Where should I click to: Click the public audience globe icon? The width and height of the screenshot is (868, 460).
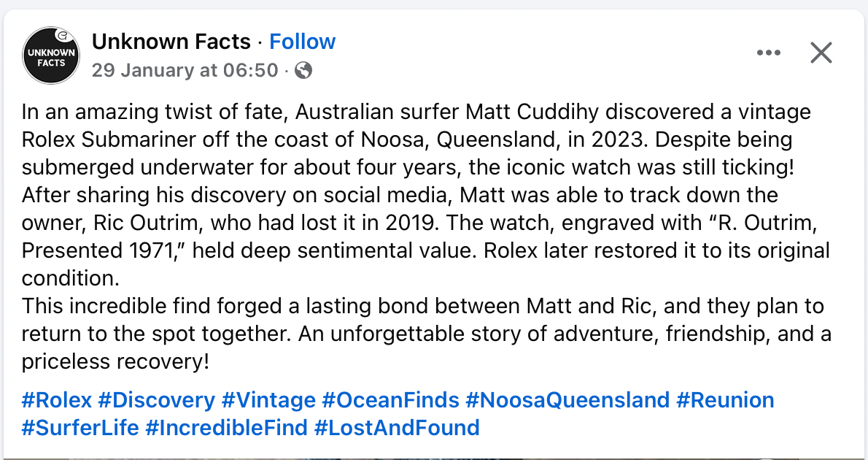(x=303, y=70)
